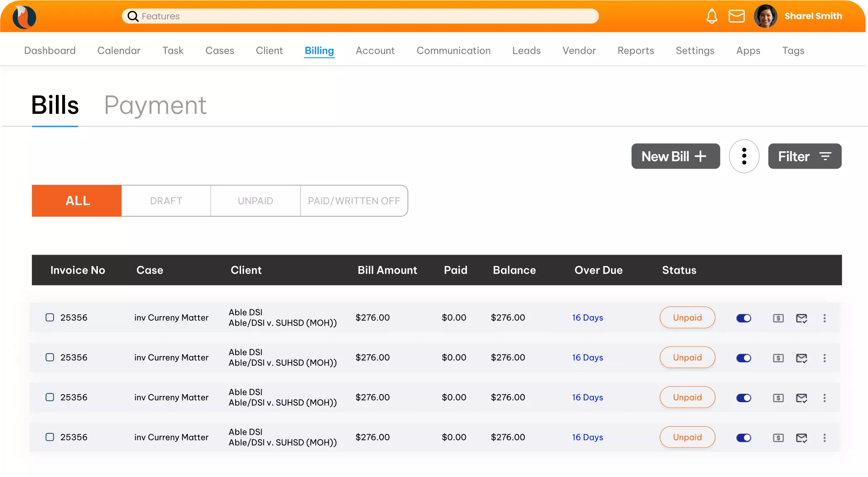Open the Tags menu item
This screenshot has height=477, width=868.
(x=793, y=51)
